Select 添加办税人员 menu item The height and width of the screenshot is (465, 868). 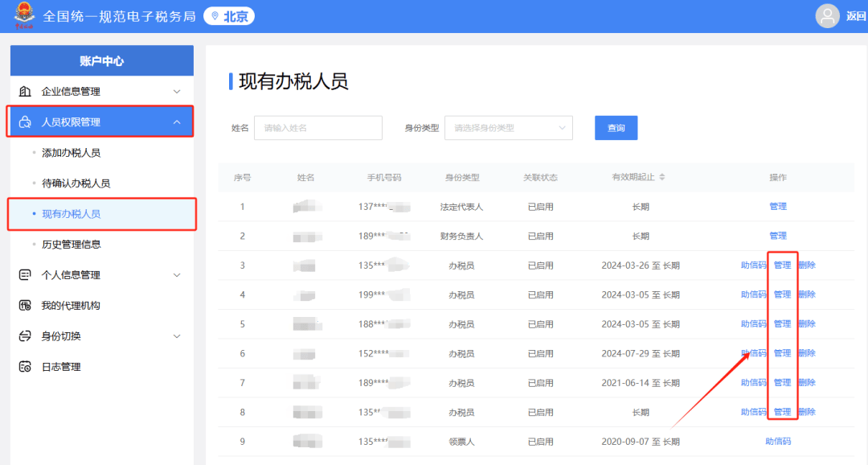(71, 153)
